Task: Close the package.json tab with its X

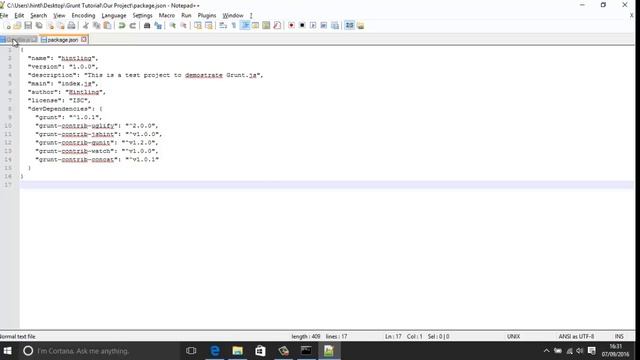Action: 84,40
